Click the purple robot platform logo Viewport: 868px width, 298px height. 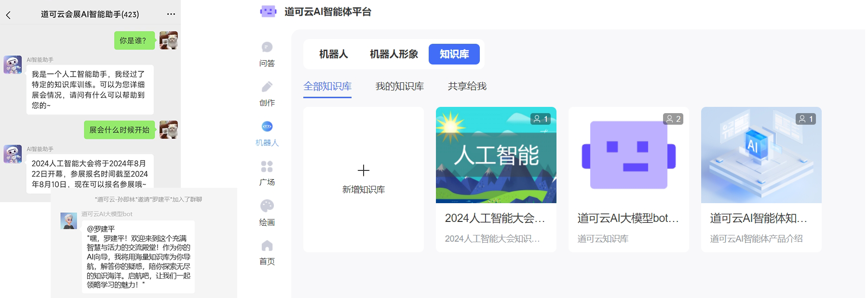point(268,12)
